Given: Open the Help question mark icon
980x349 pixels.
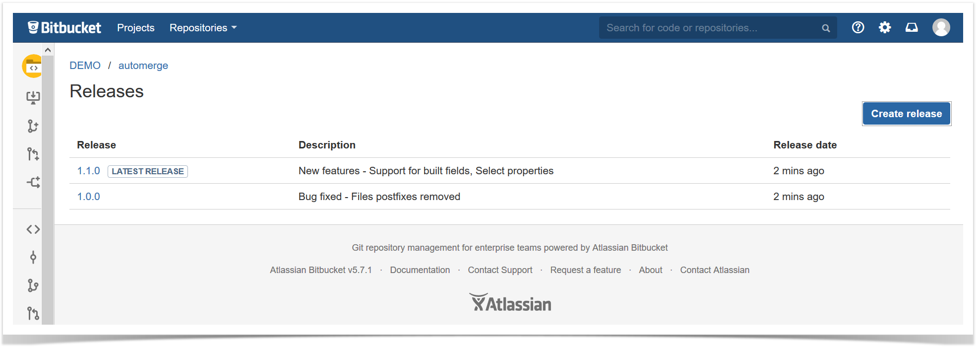Looking at the screenshot, I should pos(858,27).
